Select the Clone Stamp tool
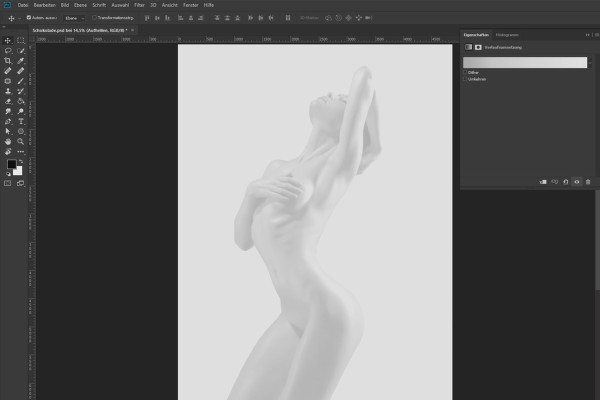The image size is (600, 400). (8, 91)
